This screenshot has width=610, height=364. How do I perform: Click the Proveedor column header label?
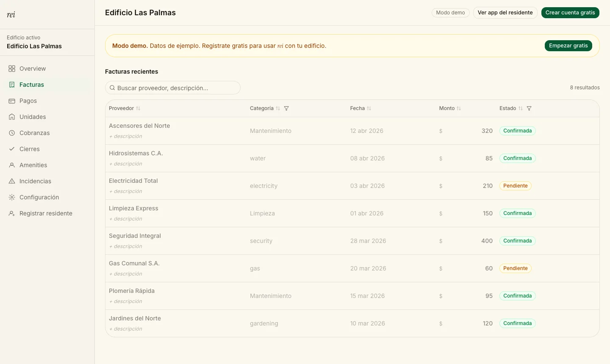(x=121, y=108)
